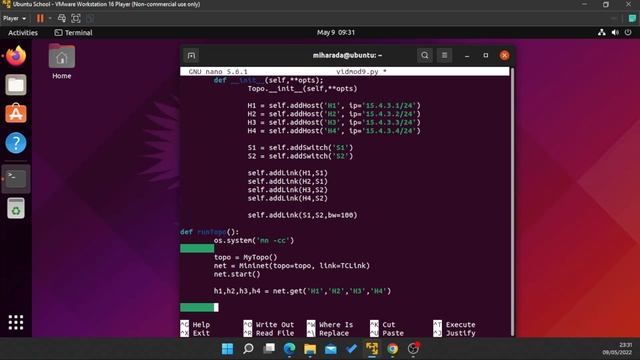The width and height of the screenshot is (640, 360).
Task: Click the Read File shortcut in nano
Action: (x=269, y=333)
